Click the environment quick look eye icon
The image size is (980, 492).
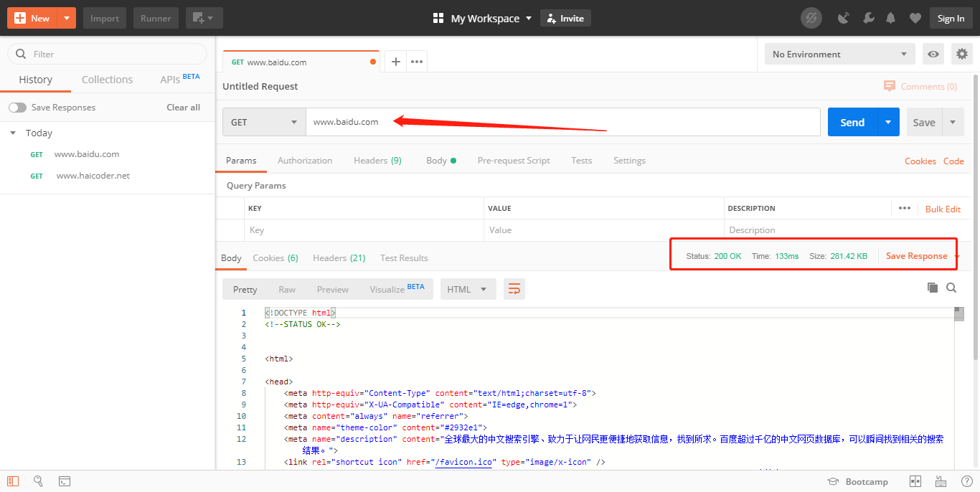coord(933,54)
